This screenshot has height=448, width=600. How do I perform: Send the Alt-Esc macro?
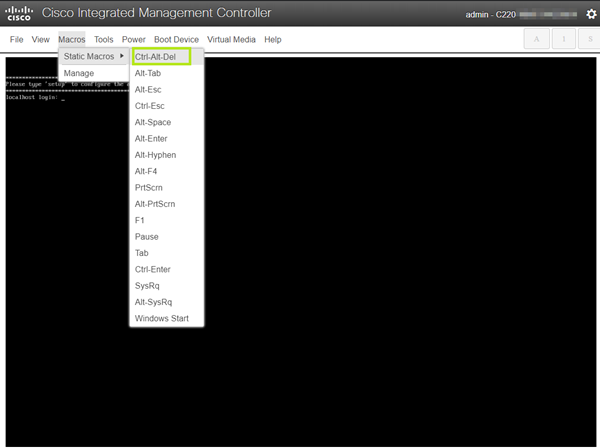(x=167, y=90)
